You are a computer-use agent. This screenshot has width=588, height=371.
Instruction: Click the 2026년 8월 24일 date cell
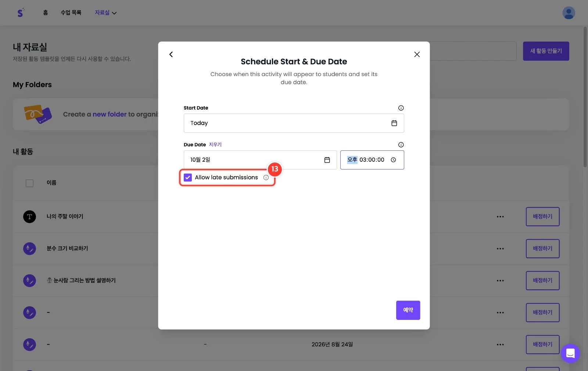coord(332,345)
